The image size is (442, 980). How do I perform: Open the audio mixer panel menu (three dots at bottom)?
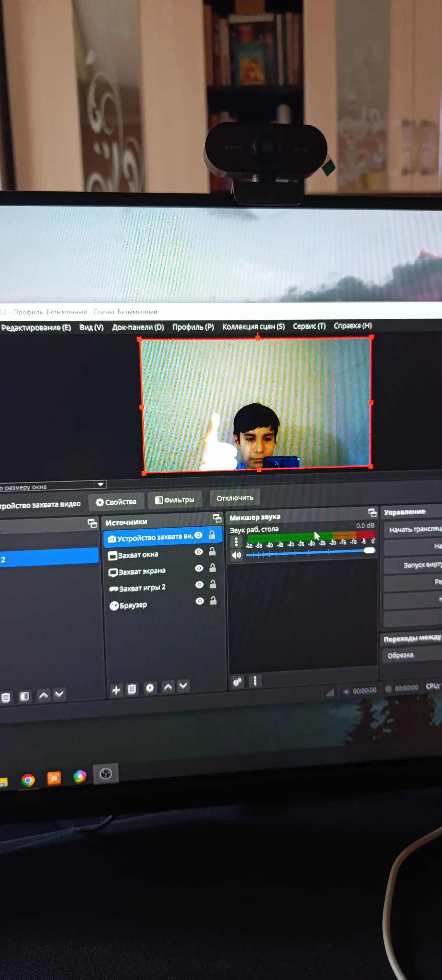[255, 681]
